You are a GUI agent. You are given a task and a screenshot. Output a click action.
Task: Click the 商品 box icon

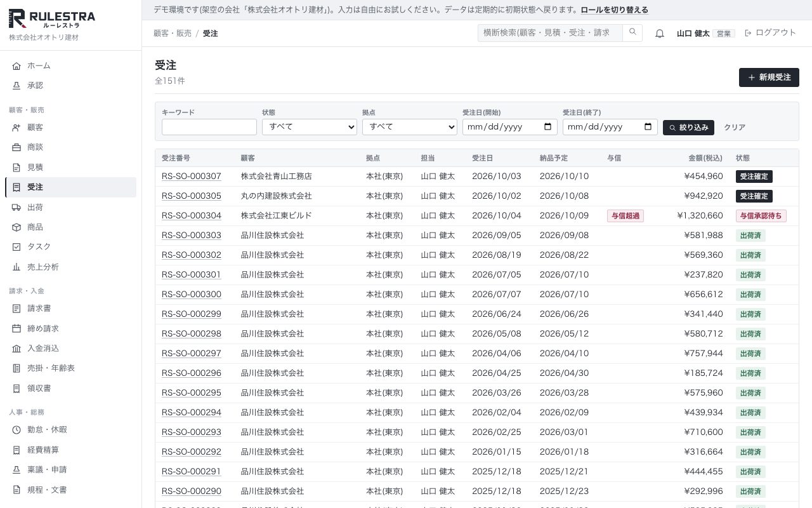pyautogui.click(x=16, y=227)
